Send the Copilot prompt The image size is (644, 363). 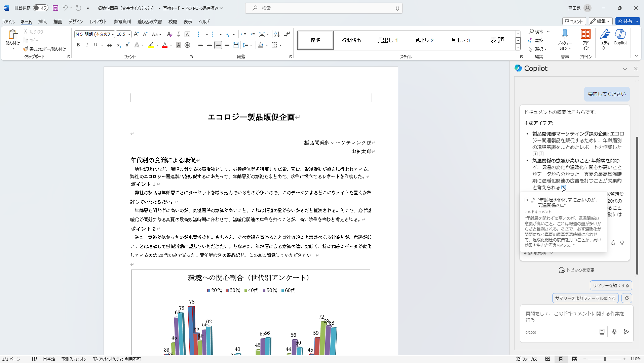[626, 332]
